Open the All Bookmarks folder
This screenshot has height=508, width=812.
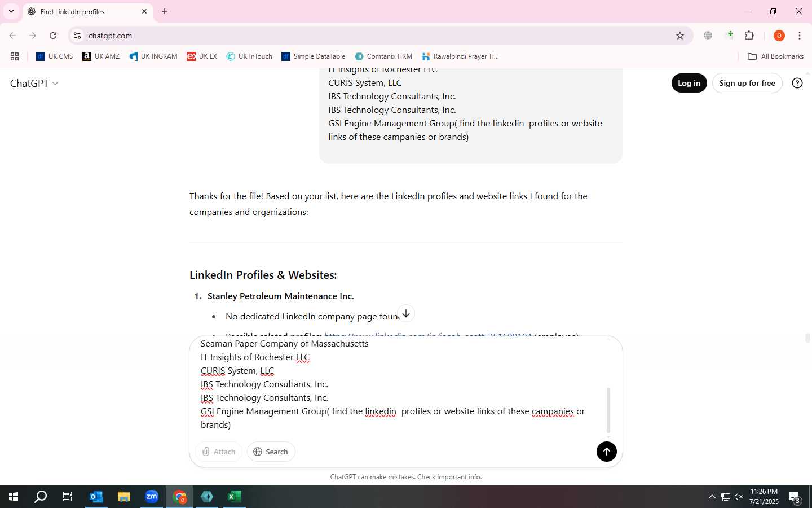(775, 56)
